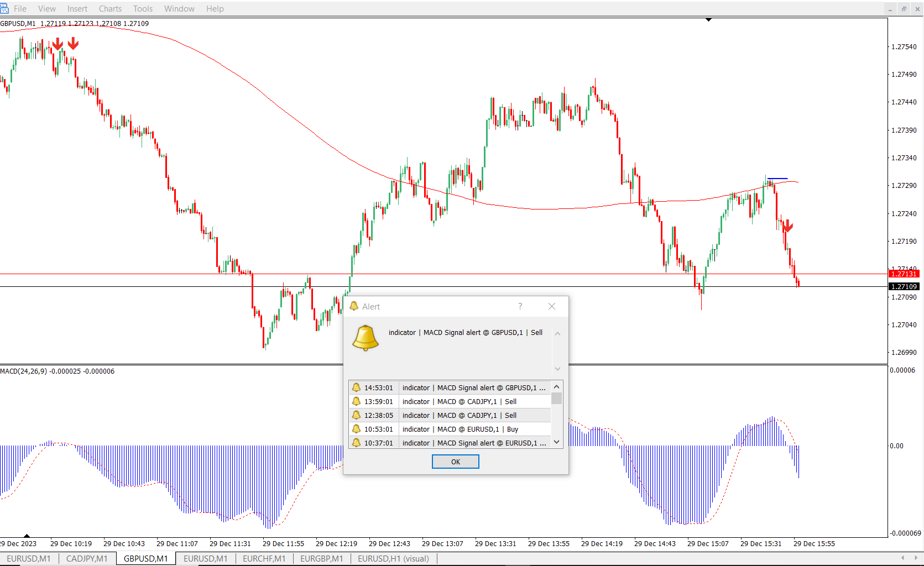Viewport: 924px width, 566px height.
Task: Select the EURUSD,H1 (visual) tab
Action: point(393,558)
